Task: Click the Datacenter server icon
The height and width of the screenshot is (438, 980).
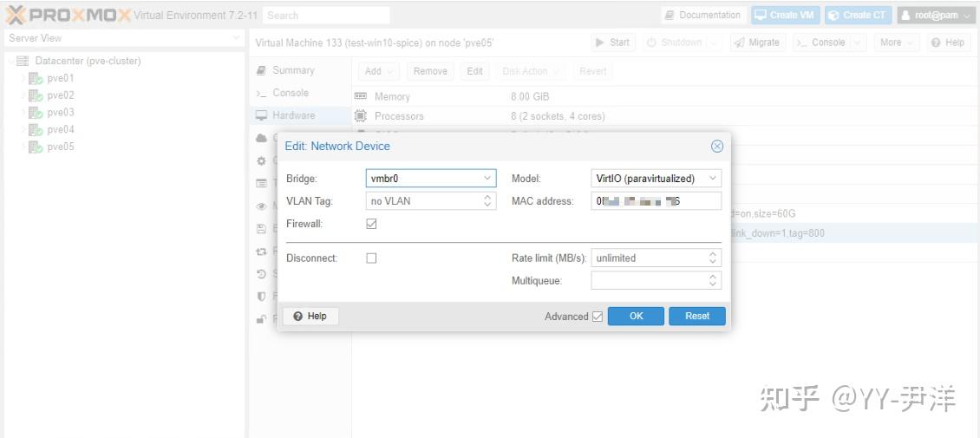Action: [23, 62]
